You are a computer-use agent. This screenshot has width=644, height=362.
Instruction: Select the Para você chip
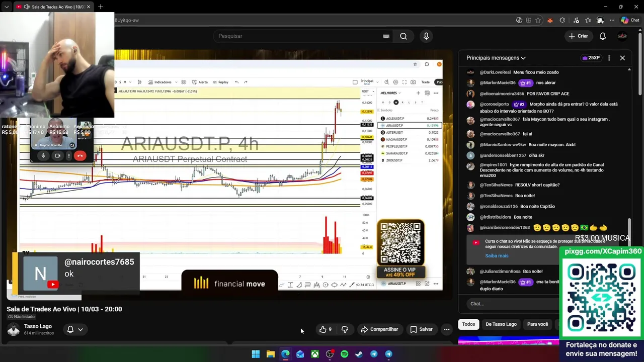pos(537,324)
